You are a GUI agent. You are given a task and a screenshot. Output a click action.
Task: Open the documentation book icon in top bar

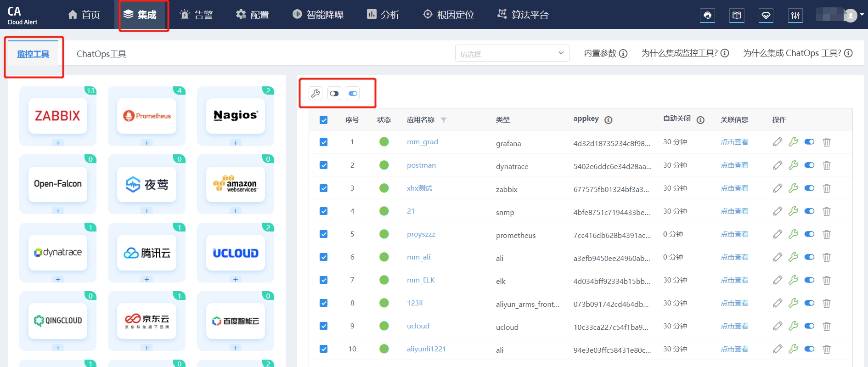[737, 15]
